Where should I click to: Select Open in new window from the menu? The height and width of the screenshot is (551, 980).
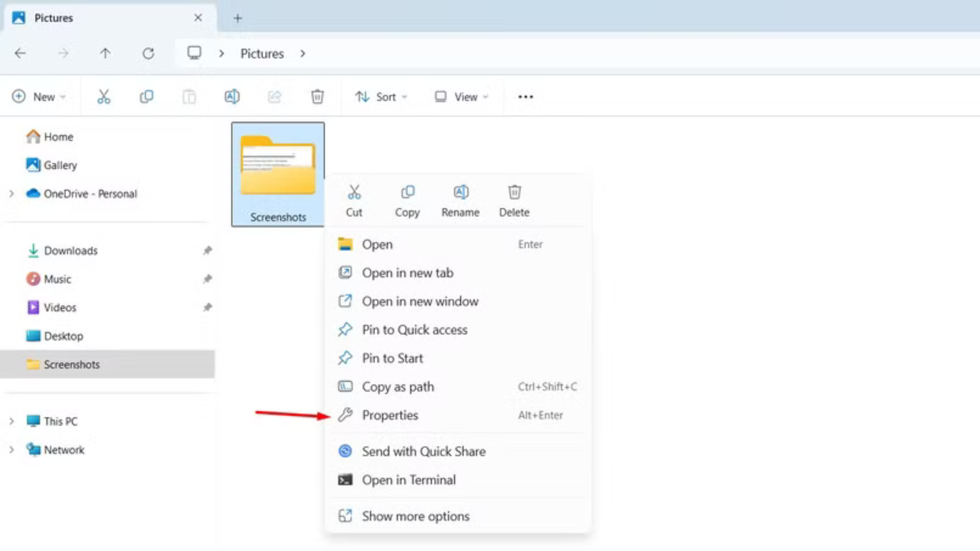click(x=420, y=301)
